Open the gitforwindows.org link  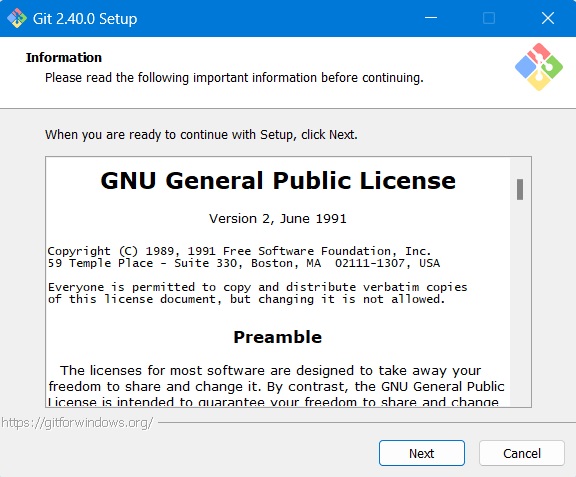click(77, 423)
